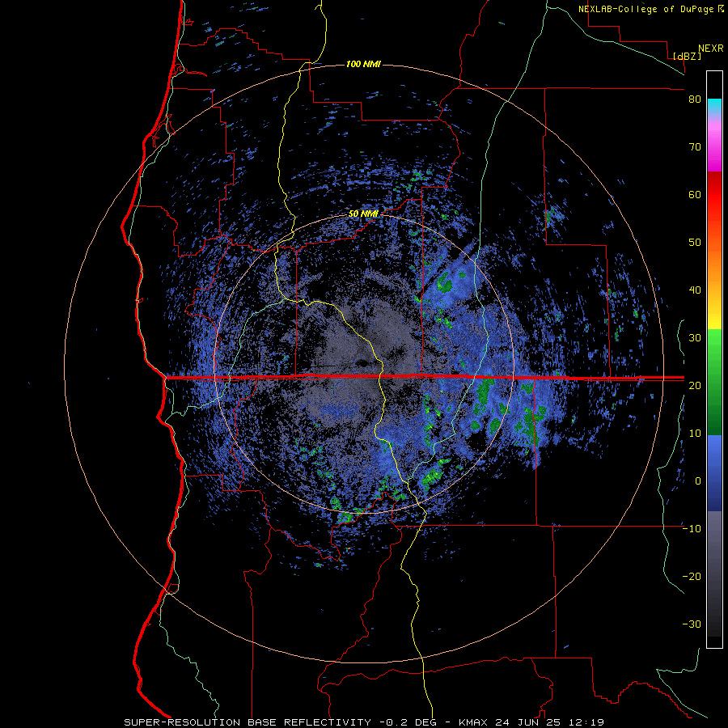Click the 70 value on the dBZ scale
Image resolution: width=728 pixels, height=728 pixels.
pyautogui.click(x=695, y=146)
